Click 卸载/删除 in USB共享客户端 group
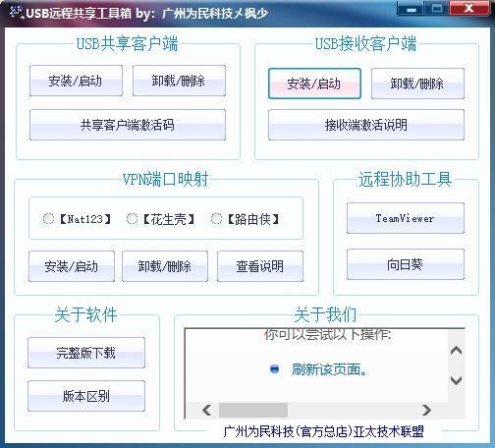 click(179, 81)
